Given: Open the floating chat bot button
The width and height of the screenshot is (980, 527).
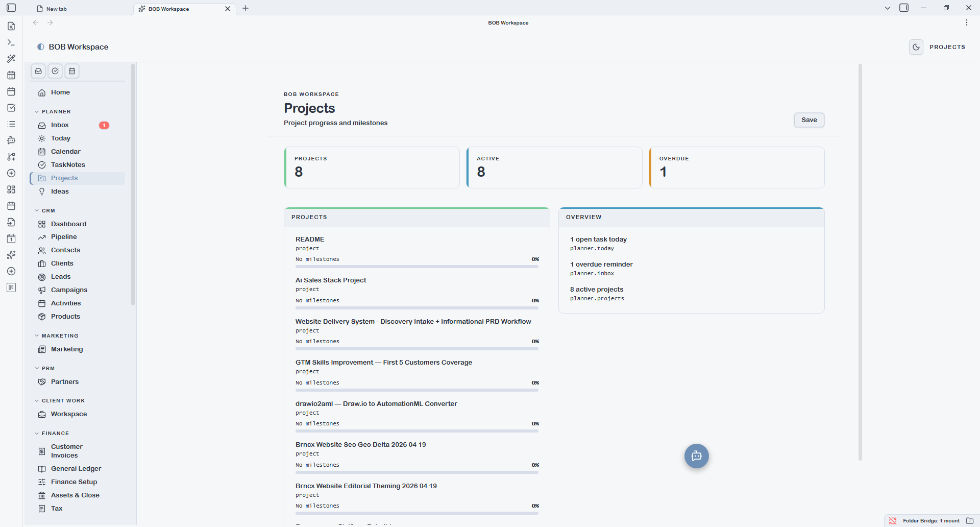Looking at the screenshot, I should pyautogui.click(x=697, y=456).
